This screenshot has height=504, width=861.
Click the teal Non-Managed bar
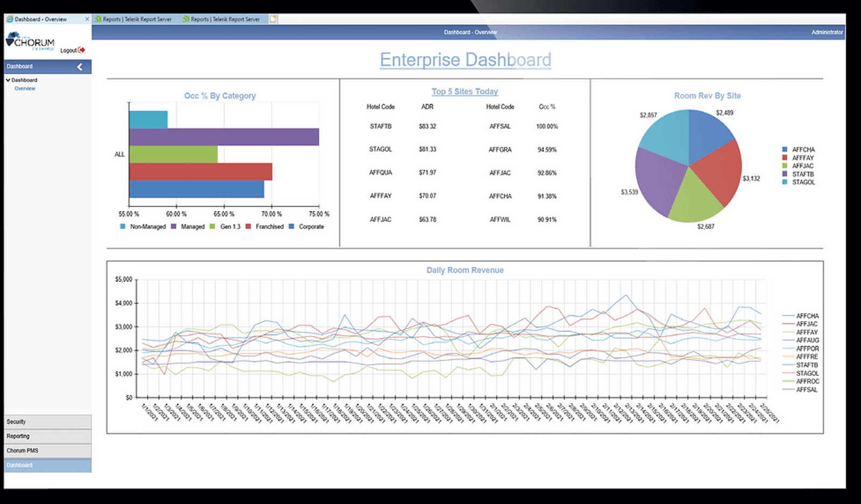point(149,119)
